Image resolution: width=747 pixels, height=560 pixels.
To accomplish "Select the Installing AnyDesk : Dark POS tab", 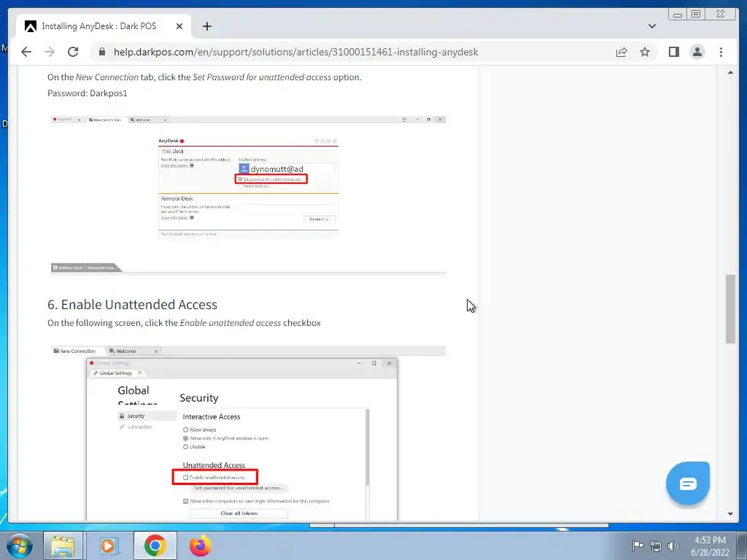I will pos(104,26).
